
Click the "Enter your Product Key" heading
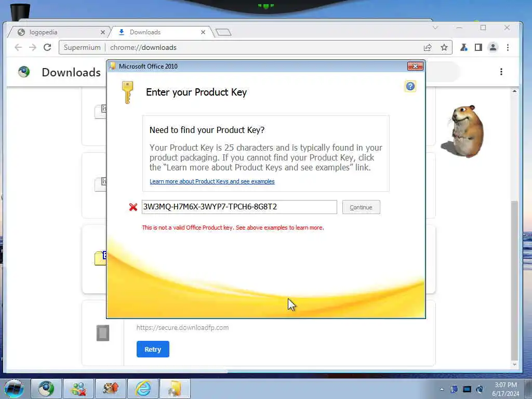tap(196, 92)
